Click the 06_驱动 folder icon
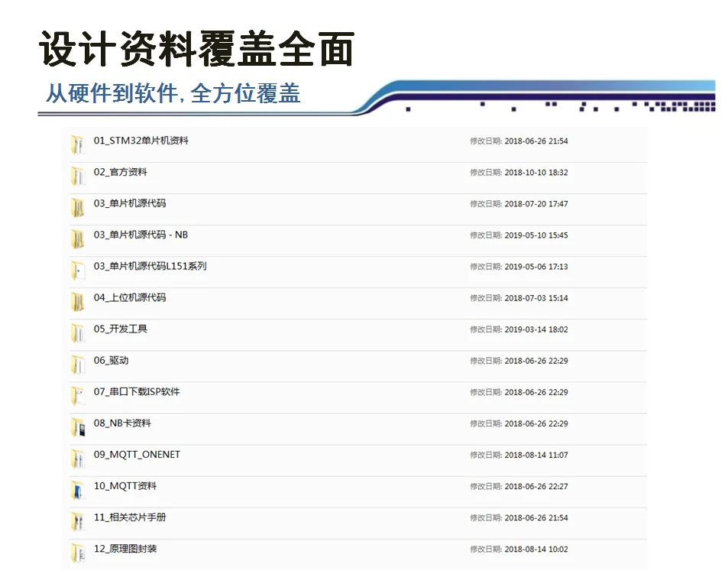The width and height of the screenshot is (728, 574). click(77, 365)
